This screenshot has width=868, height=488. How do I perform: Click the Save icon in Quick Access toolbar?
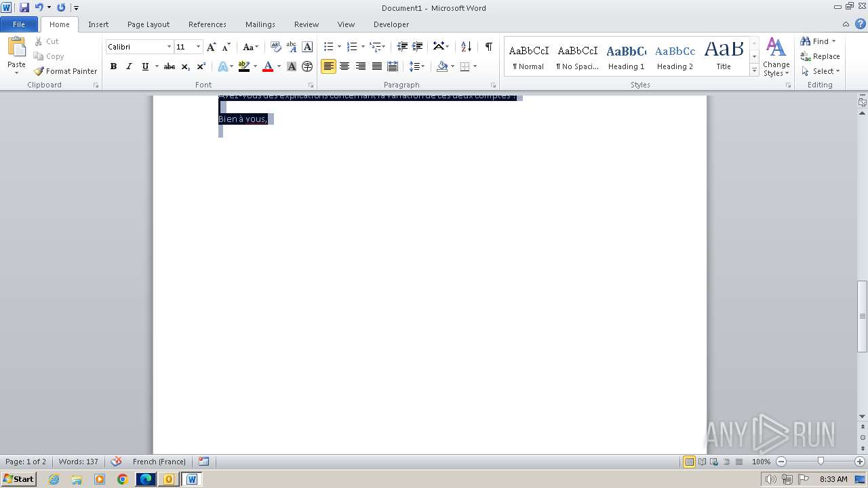(x=24, y=7)
